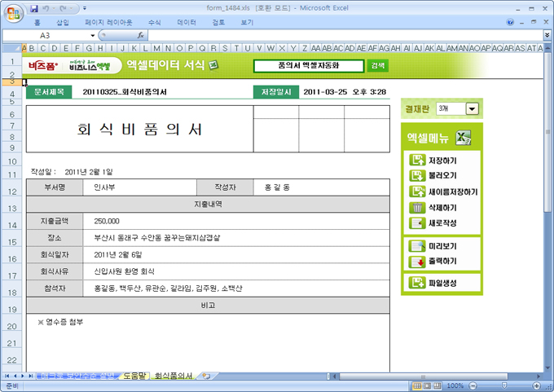
Task: Click the 저장하기 save icon
Action: (417, 160)
